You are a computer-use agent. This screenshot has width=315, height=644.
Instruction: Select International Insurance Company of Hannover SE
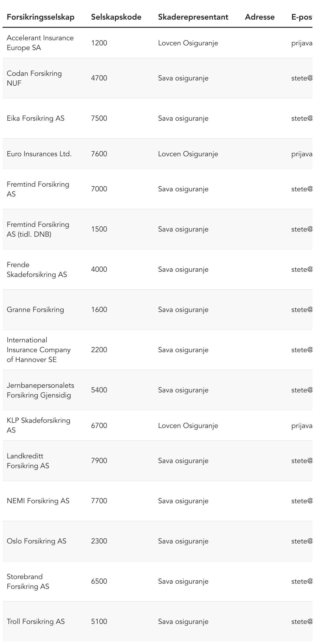point(38,350)
